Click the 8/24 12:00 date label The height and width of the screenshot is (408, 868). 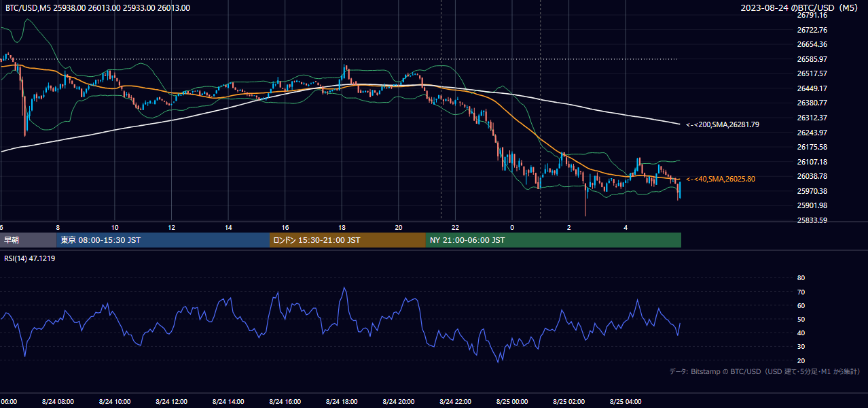[x=171, y=402]
